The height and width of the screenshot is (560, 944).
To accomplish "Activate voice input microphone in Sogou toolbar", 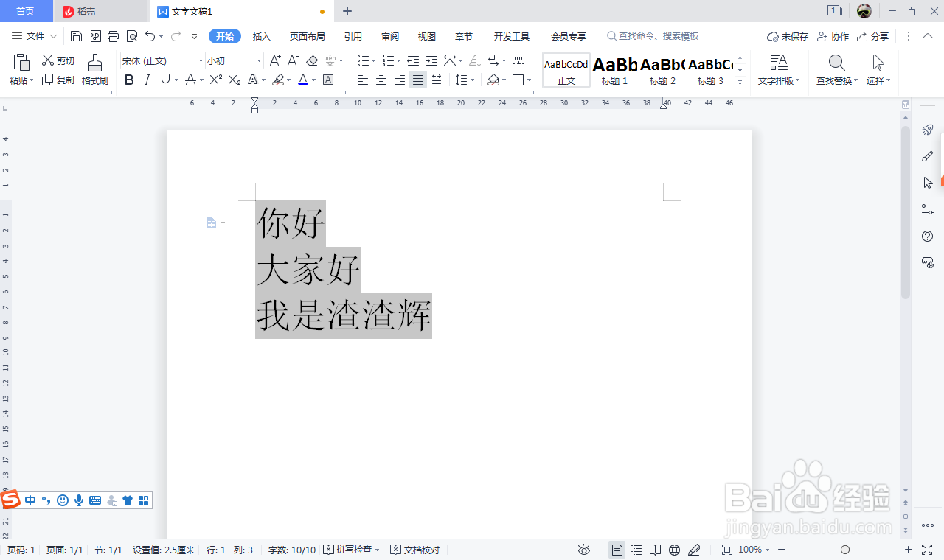I will pyautogui.click(x=79, y=500).
